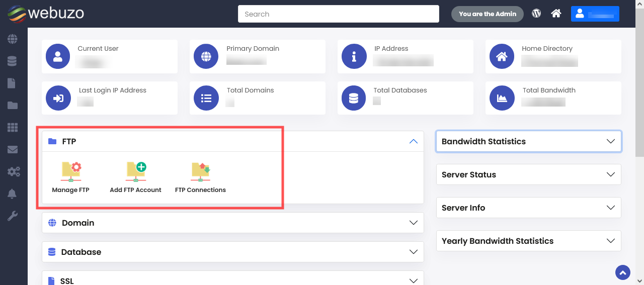Click the bell notifications icon in left sidebar
Screen dimensions: 644x285
(x=12, y=194)
